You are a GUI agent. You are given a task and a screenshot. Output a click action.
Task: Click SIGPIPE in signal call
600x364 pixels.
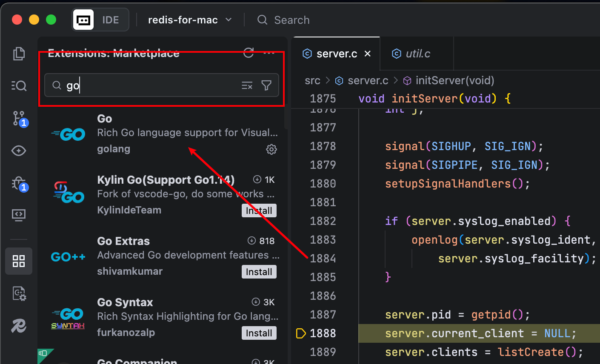(454, 165)
